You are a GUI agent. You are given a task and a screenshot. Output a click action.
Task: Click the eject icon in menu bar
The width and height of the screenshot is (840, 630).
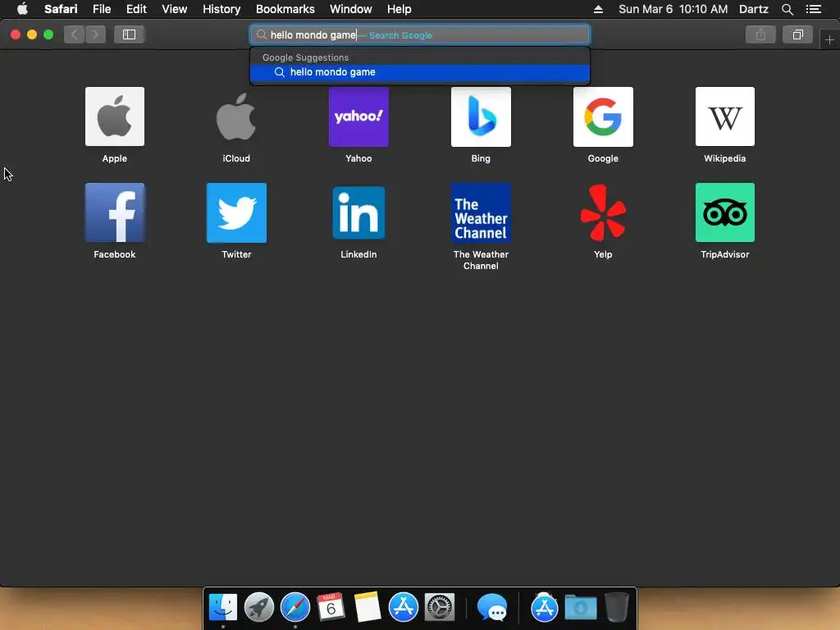point(598,9)
